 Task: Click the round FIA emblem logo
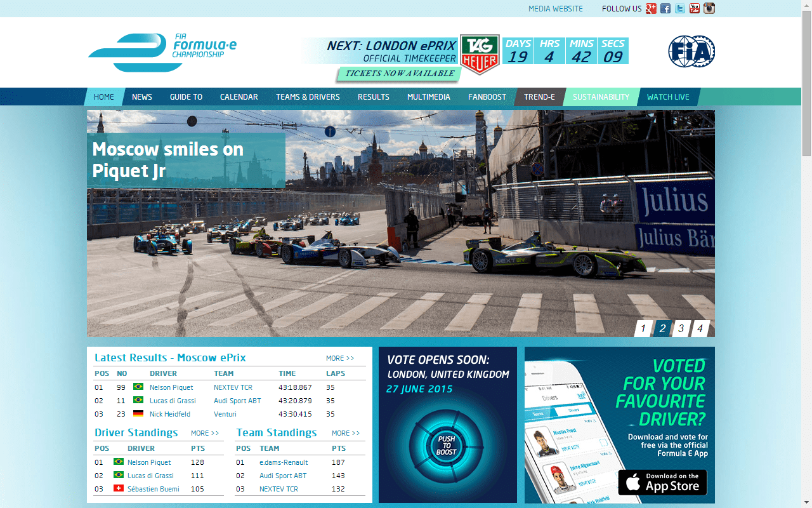pos(691,51)
